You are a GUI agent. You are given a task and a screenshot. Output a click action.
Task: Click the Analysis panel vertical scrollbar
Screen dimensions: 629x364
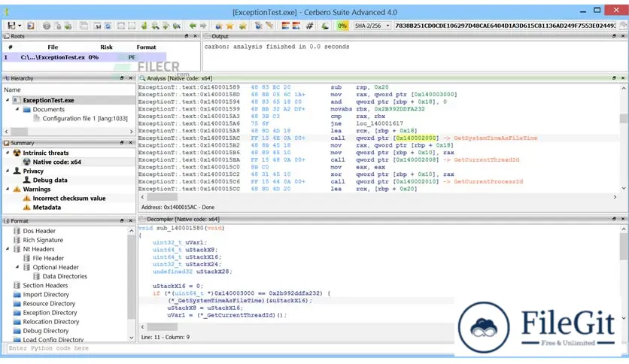624,138
